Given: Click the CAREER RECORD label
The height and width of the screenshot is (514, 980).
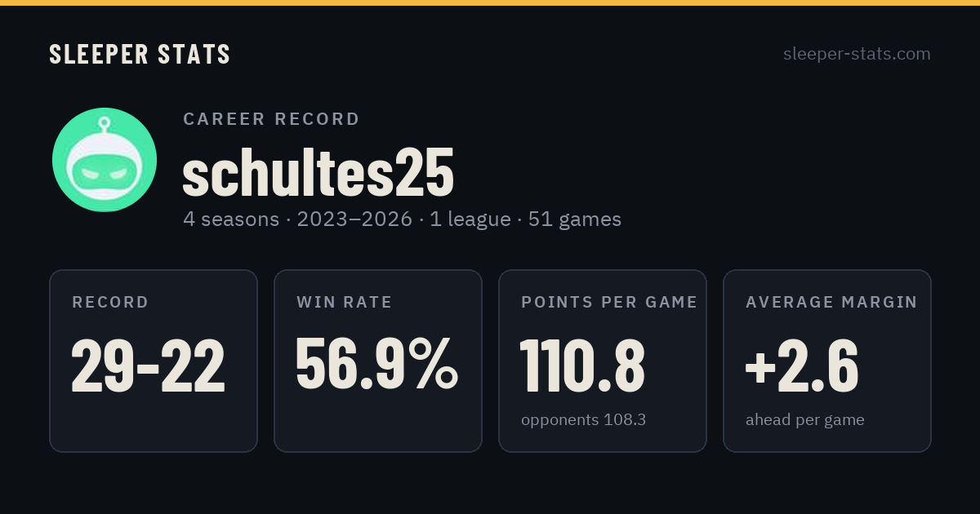Looking at the screenshot, I should click(271, 119).
